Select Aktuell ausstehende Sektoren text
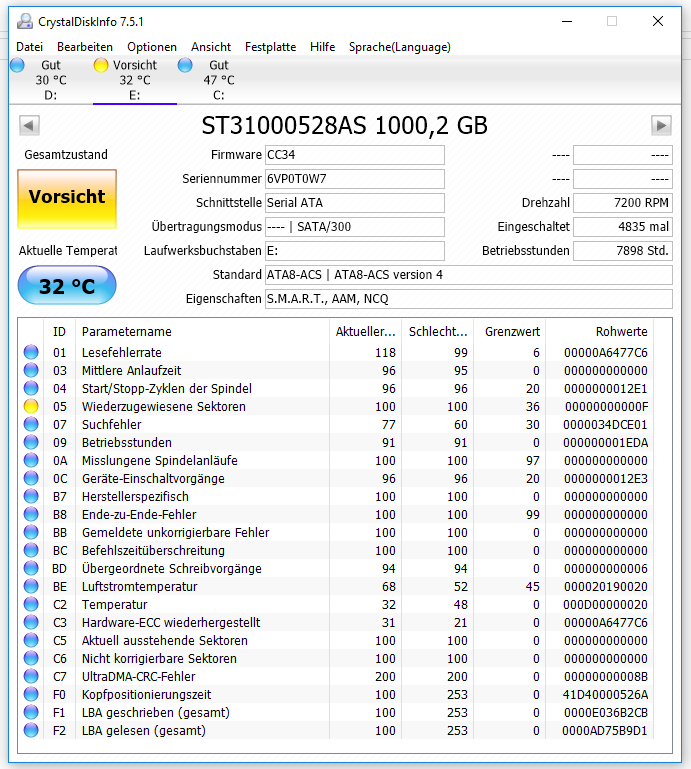691x769 pixels. point(165,641)
